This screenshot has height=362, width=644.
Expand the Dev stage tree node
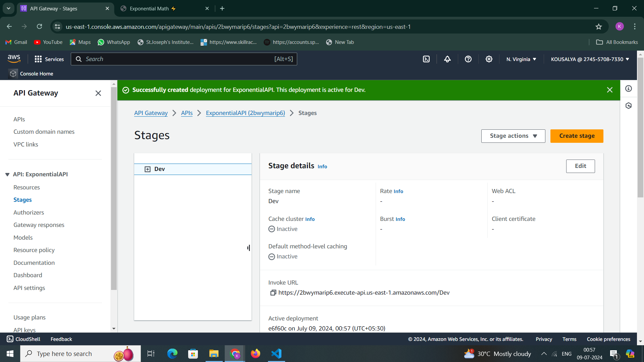pos(148,169)
